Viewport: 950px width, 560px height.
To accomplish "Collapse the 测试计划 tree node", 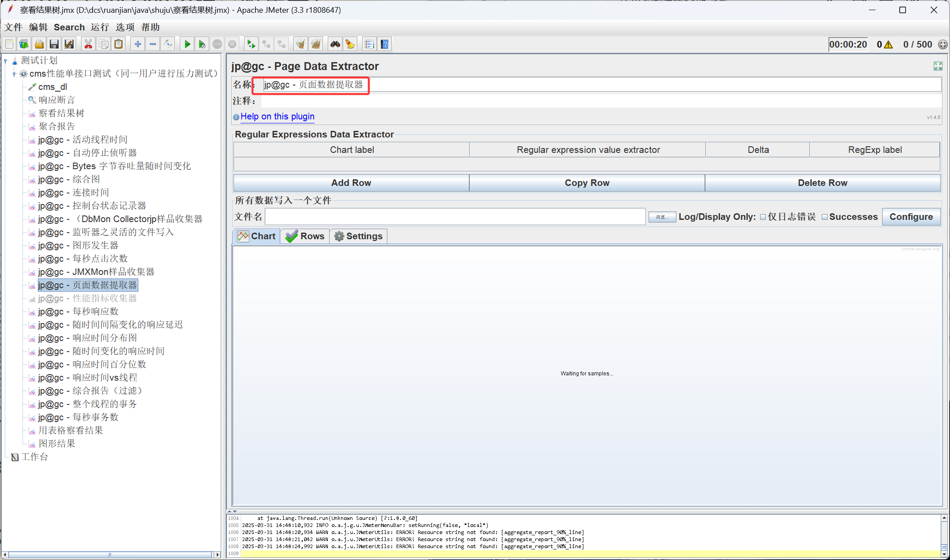I will [x=6, y=61].
